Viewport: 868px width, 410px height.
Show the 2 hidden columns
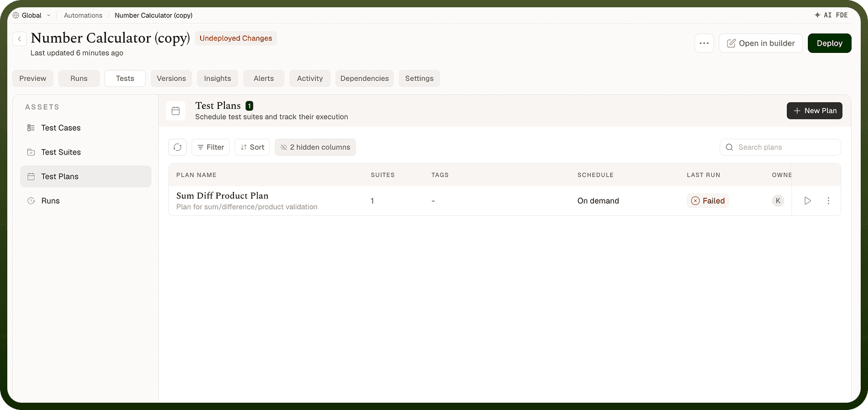pyautogui.click(x=315, y=147)
